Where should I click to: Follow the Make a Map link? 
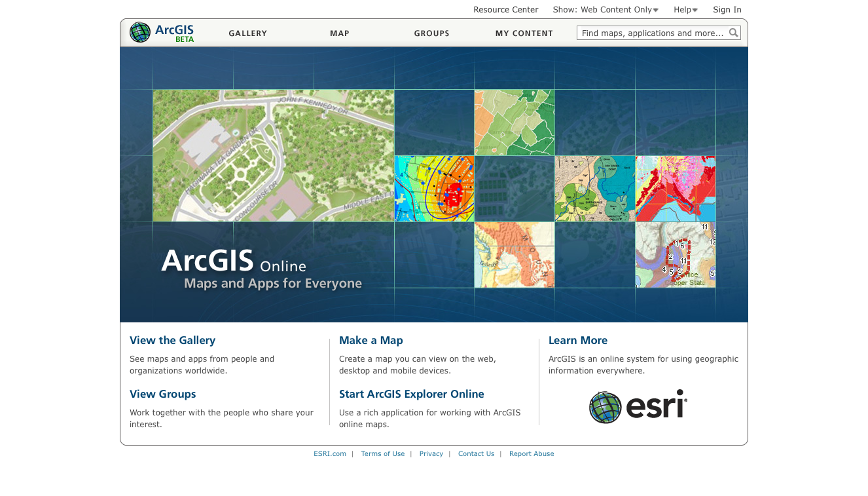(x=371, y=340)
